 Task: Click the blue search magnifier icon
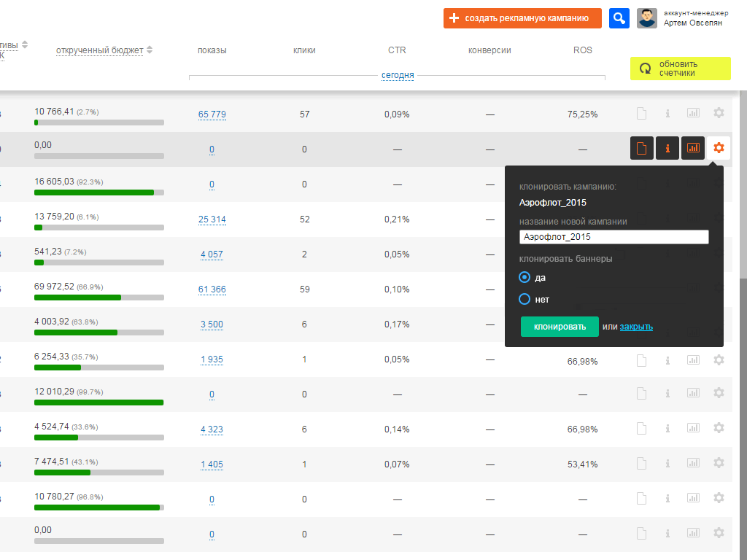pyautogui.click(x=619, y=18)
